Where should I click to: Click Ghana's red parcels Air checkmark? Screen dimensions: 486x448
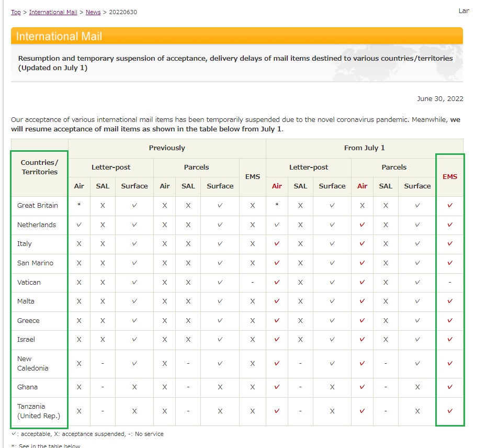pyautogui.click(x=362, y=387)
